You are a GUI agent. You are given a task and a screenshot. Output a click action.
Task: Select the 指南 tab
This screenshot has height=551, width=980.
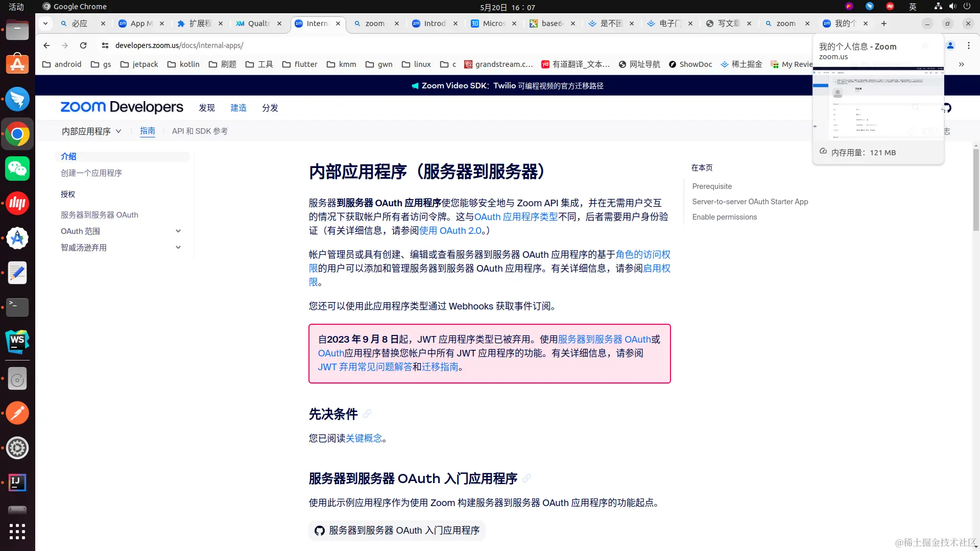tap(148, 131)
